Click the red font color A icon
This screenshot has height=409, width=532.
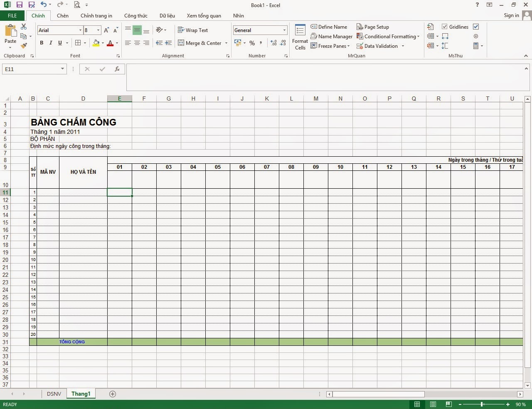tap(110, 43)
